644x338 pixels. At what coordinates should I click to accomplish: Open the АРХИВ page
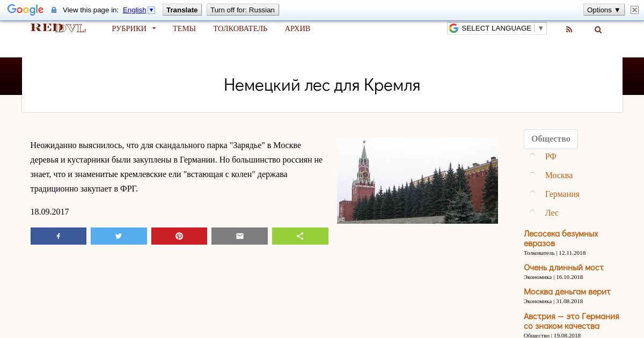[x=297, y=28]
